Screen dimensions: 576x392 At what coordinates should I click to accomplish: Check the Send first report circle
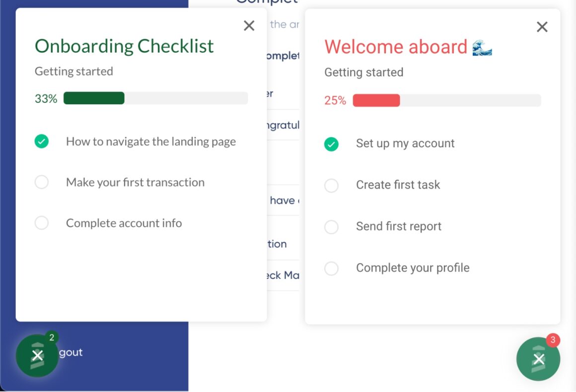click(x=331, y=227)
